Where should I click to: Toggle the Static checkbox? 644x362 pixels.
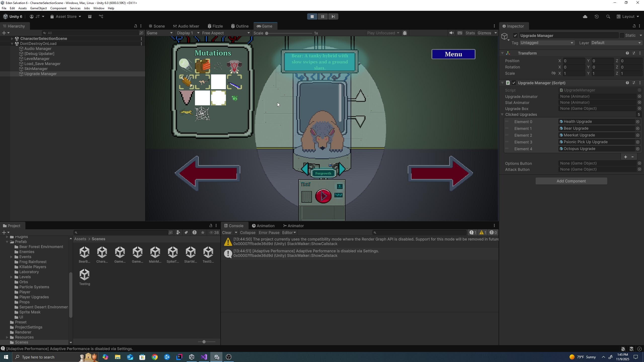(622, 35)
